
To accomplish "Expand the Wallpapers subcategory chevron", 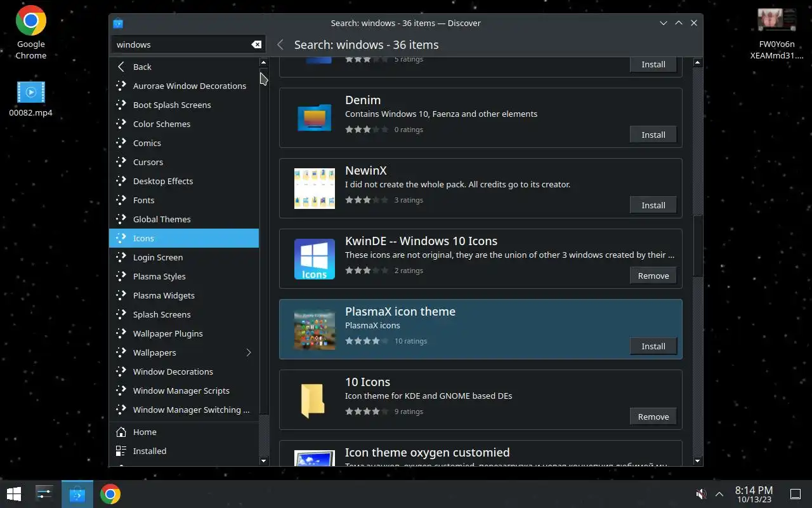I will [x=248, y=352].
